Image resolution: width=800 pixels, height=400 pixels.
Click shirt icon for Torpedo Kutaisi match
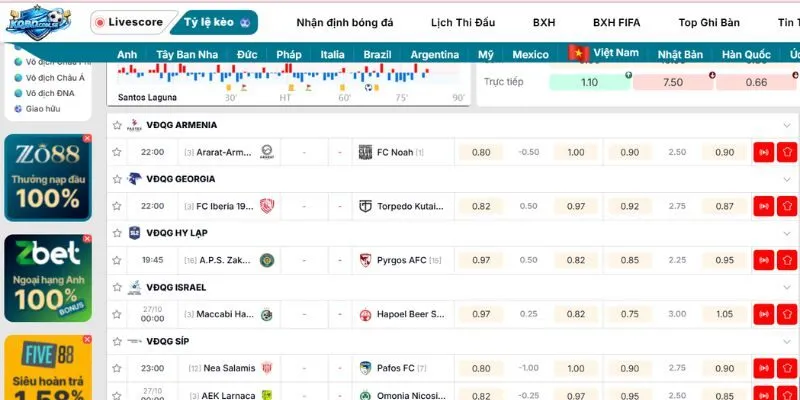coord(787,207)
